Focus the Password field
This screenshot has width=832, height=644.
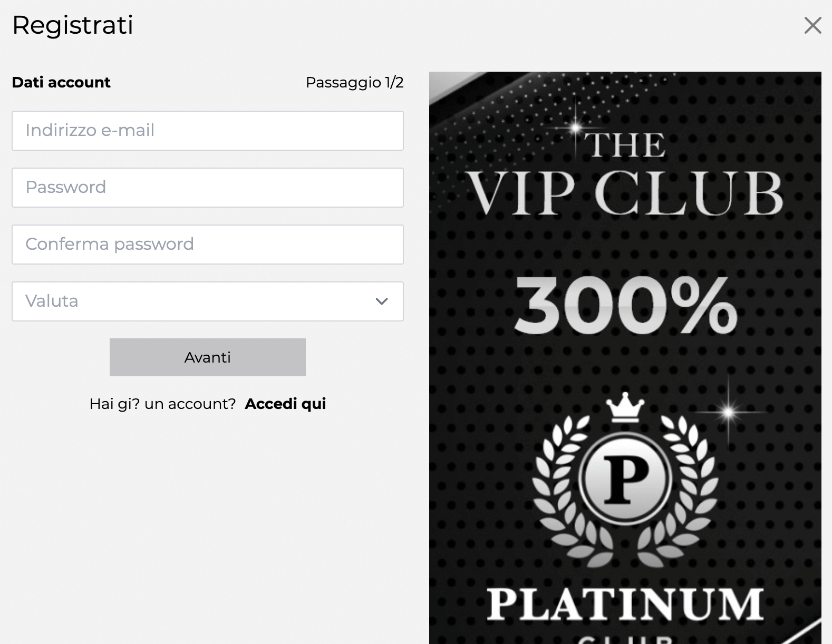207,188
